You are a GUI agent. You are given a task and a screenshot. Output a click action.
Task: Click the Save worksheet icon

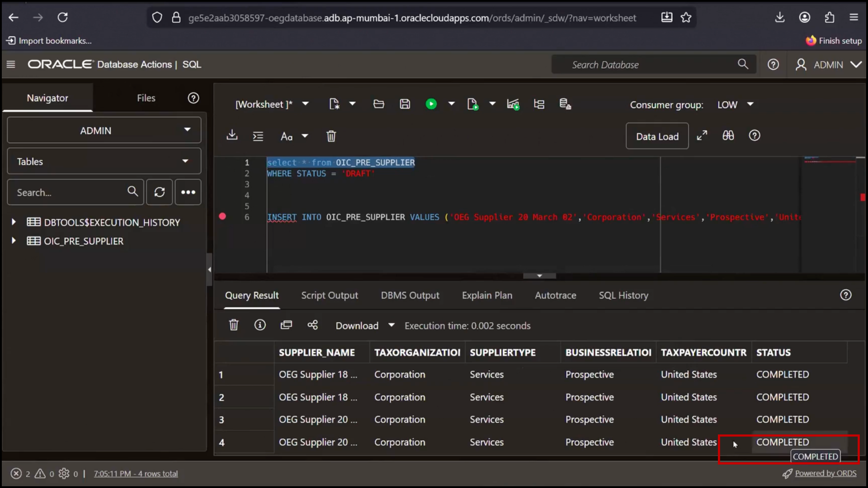tap(405, 104)
